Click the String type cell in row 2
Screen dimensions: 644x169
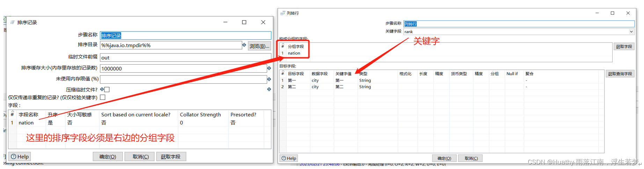[365, 87]
